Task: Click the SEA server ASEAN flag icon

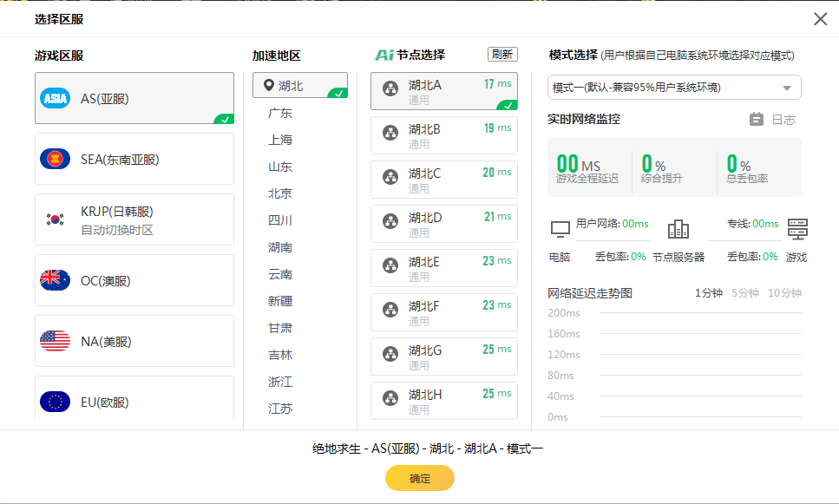Action: 56,159
